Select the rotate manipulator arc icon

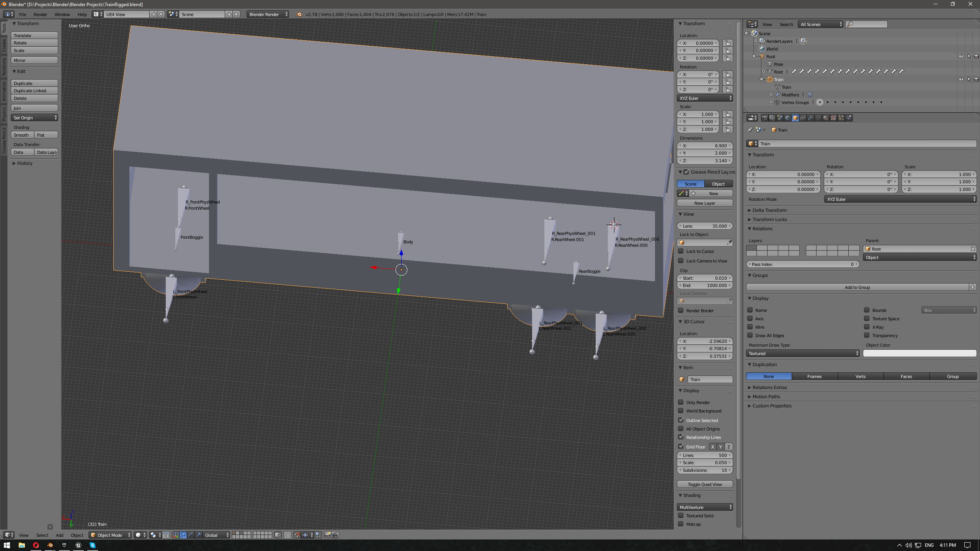(191, 535)
